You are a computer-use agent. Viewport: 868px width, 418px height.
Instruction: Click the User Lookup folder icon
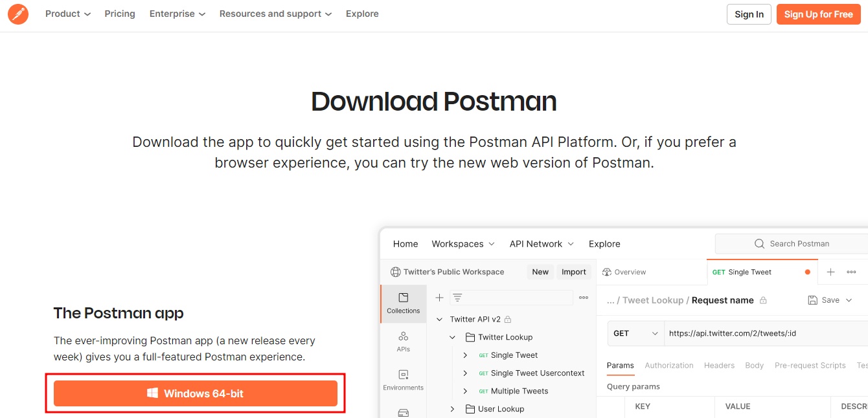pos(470,409)
